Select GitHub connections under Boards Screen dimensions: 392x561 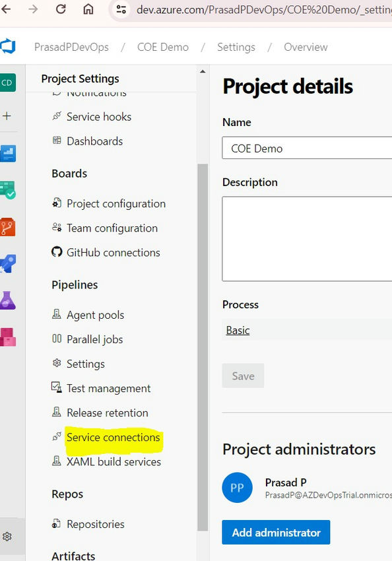coord(113,252)
